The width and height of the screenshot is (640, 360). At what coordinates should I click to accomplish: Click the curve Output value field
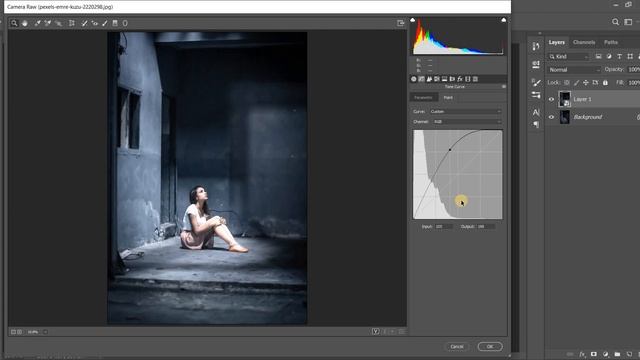(x=486, y=227)
